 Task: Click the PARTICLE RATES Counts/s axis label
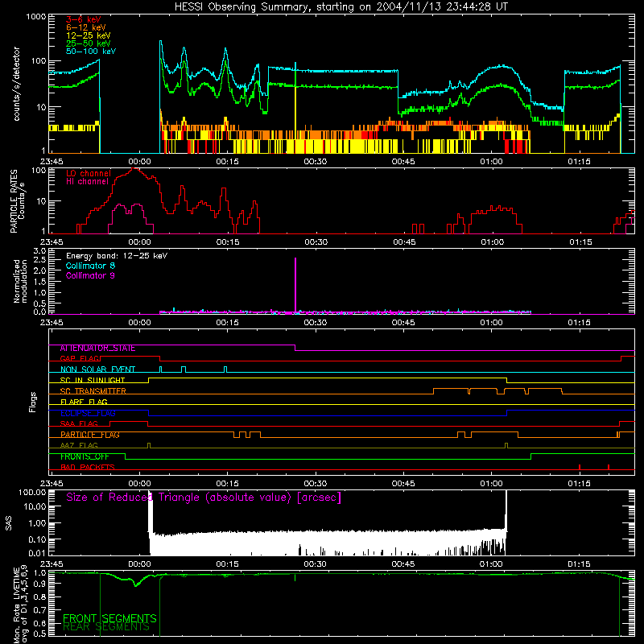pos(17,201)
